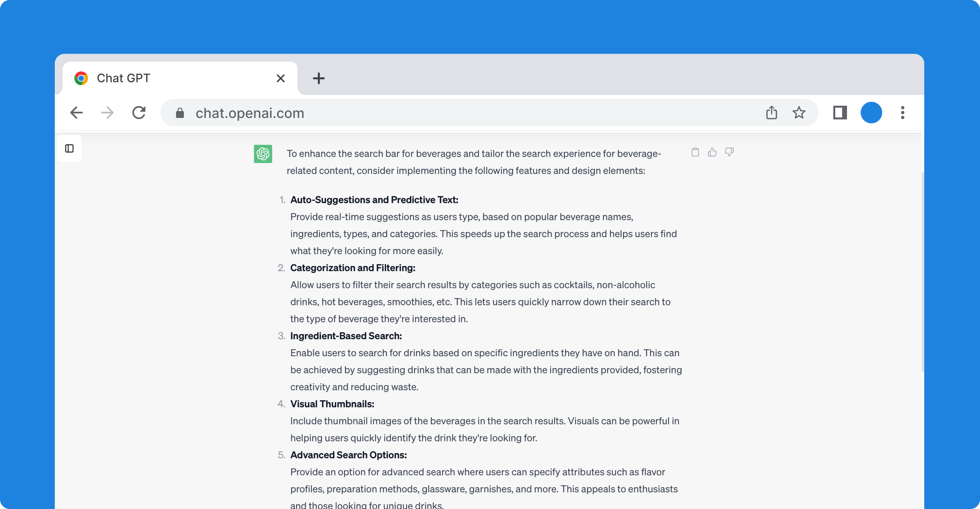Screen dimensions: 980x509
Task: Give the response a thumbs up
Action: coord(712,152)
